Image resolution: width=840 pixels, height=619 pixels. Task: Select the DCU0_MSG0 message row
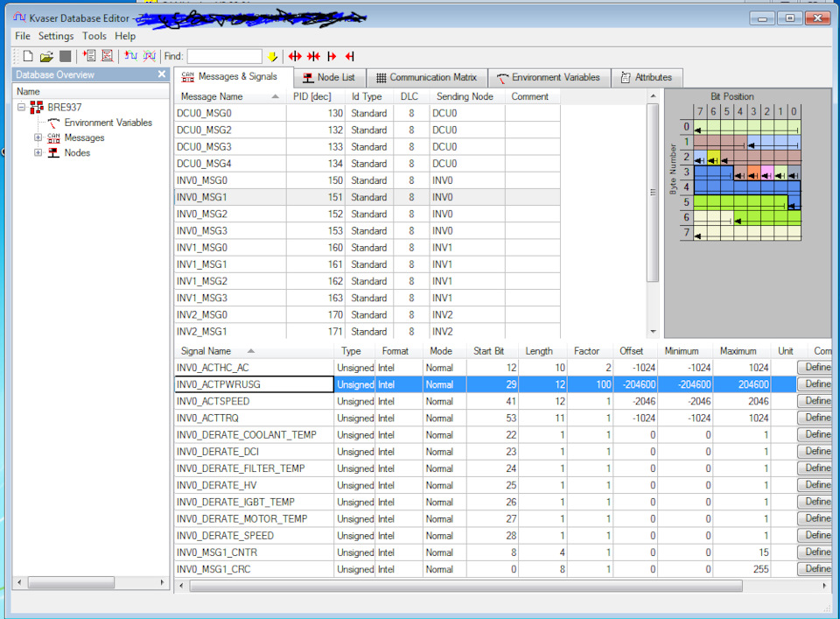[367, 113]
